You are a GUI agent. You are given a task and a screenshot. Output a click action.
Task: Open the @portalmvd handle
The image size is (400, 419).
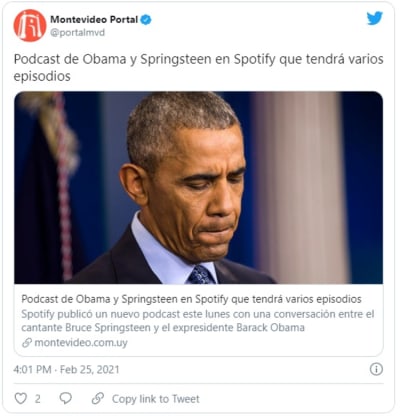tap(77, 33)
